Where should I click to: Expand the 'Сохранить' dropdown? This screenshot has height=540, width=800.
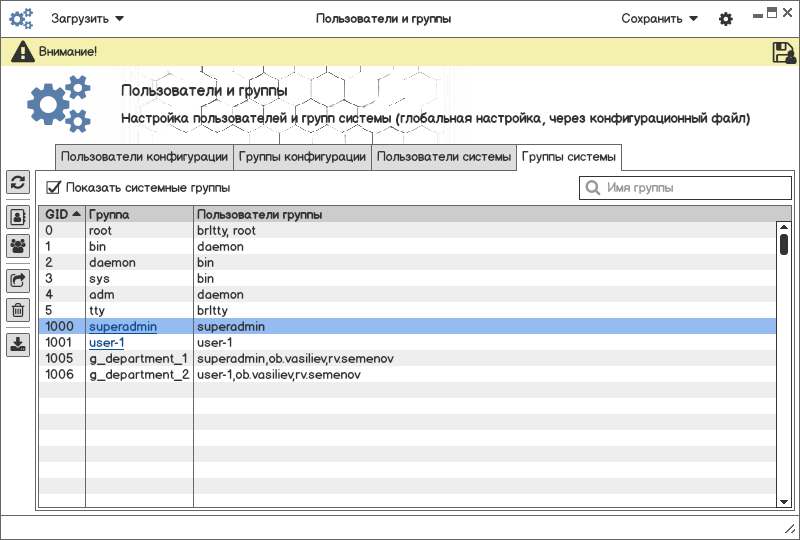point(659,18)
